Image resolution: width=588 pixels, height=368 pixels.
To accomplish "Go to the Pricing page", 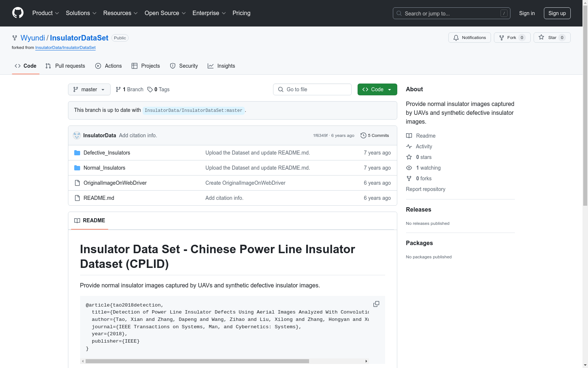I will (x=241, y=13).
